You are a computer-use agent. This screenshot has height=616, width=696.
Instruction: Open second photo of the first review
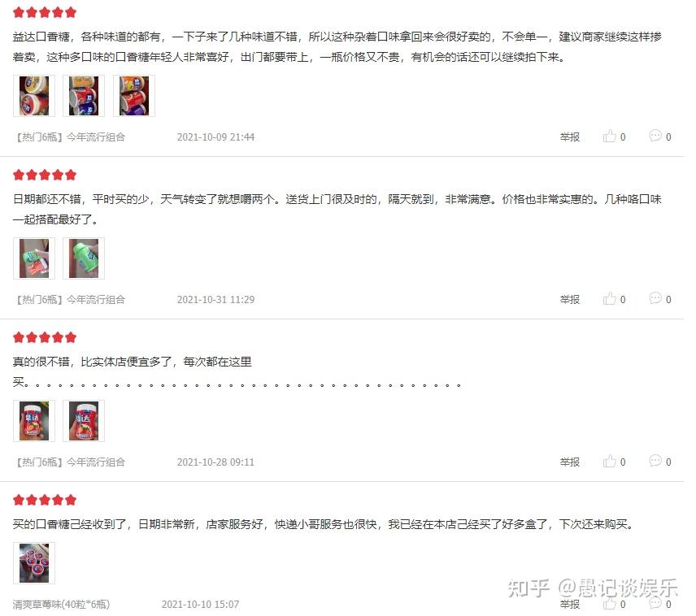click(84, 96)
